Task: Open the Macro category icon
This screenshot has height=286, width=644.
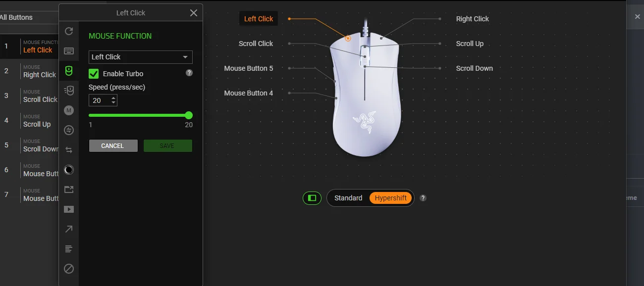Action: tap(69, 110)
